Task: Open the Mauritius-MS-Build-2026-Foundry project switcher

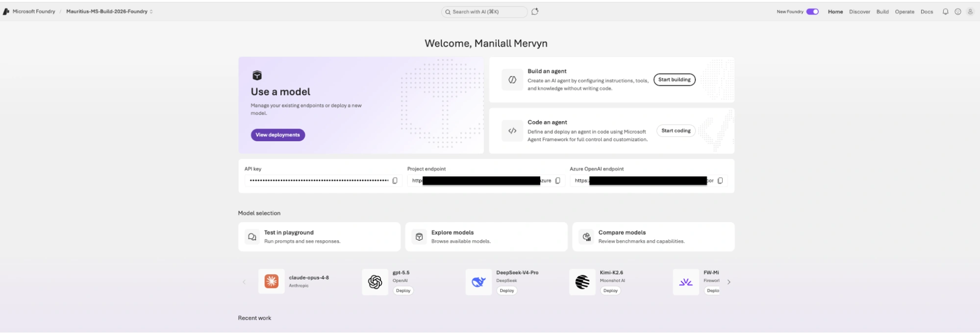Action: click(x=109, y=12)
